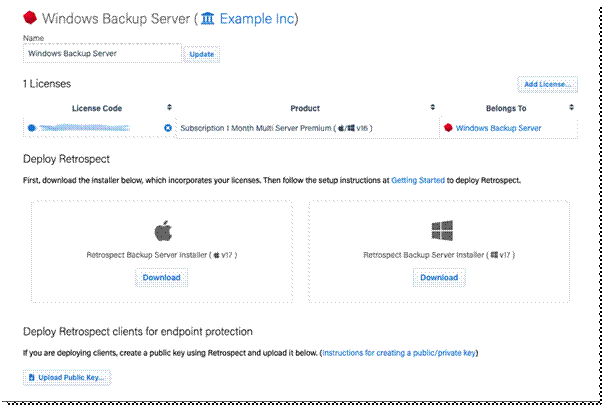Image resolution: width=608 pixels, height=411 pixels.
Task: Download the Mac Retrospect Backup Server installer
Action: (x=161, y=278)
